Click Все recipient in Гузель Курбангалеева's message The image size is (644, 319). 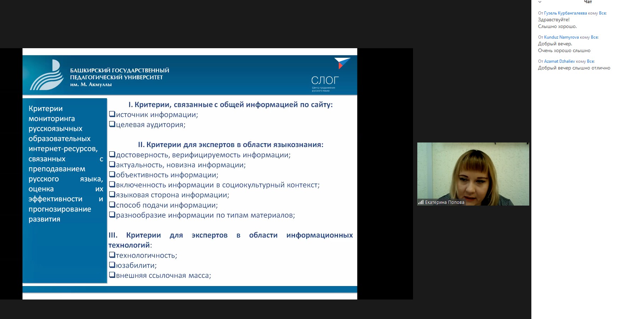(603, 13)
